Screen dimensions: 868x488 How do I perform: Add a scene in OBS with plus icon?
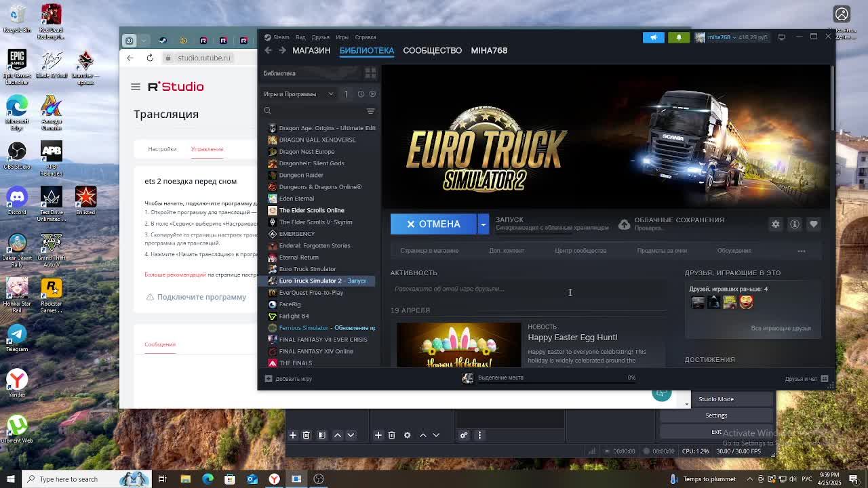tap(293, 435)
